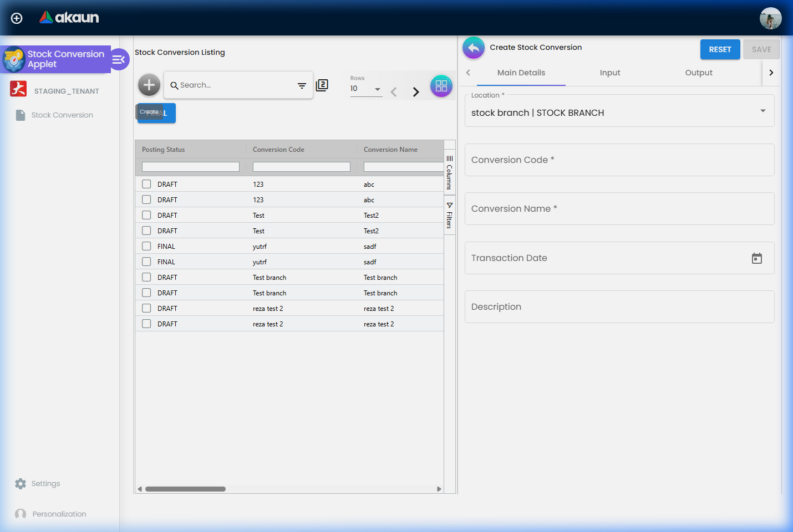793x532 pixels.
Task: Open the filter icon beside search bar
Action: 302,86
